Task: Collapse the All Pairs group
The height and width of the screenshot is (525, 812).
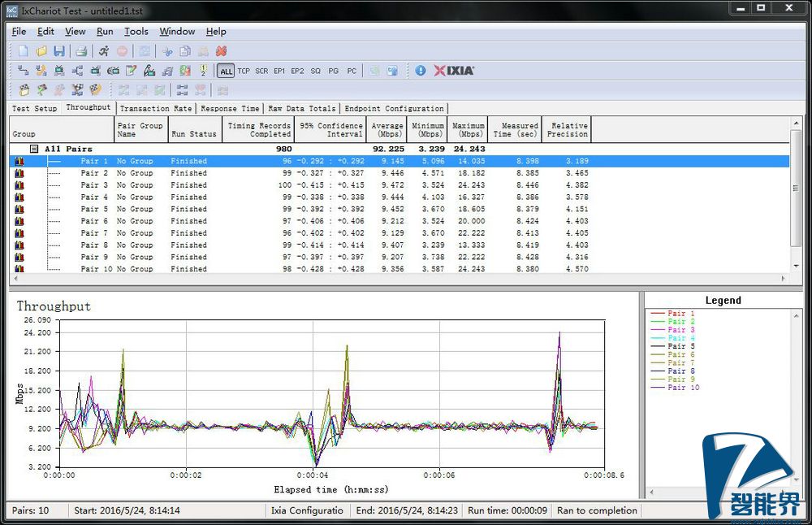Action: pos(34,149)
